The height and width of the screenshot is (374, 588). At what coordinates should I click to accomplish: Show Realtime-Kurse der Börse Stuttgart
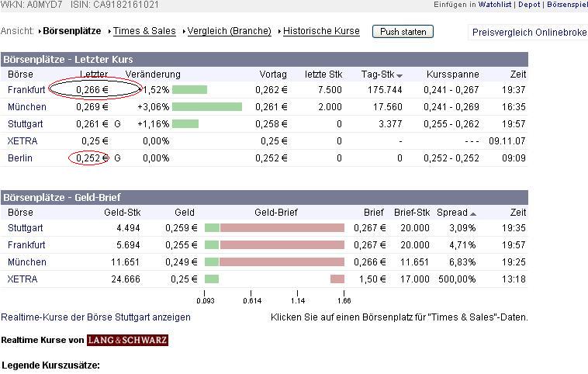click(x=95, y=317)
